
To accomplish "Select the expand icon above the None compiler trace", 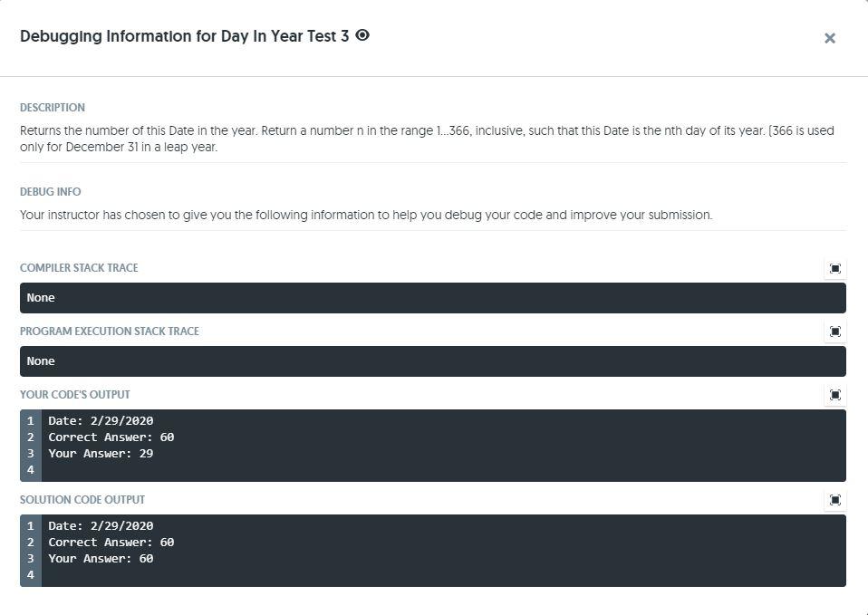I will 834,268.
